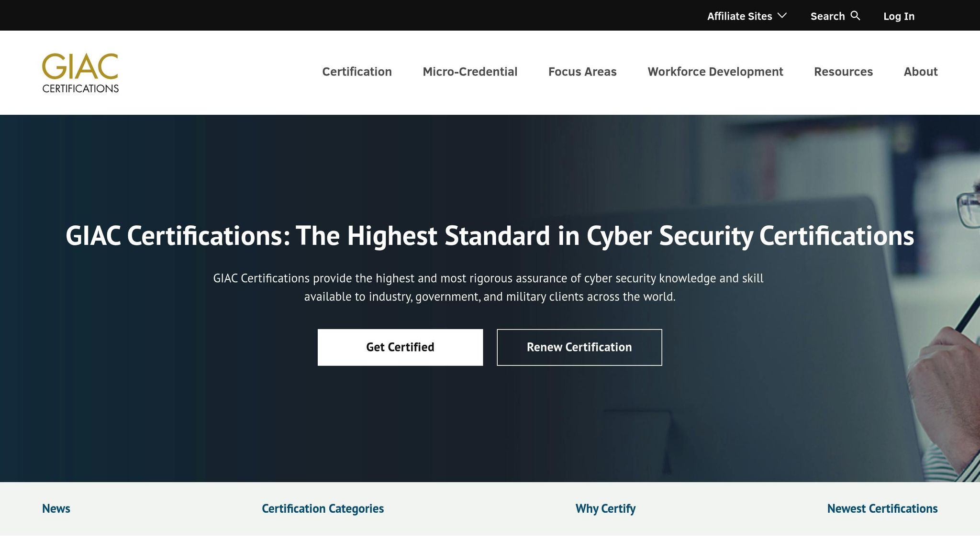
Task: Go to the About section
Action: 921,72
